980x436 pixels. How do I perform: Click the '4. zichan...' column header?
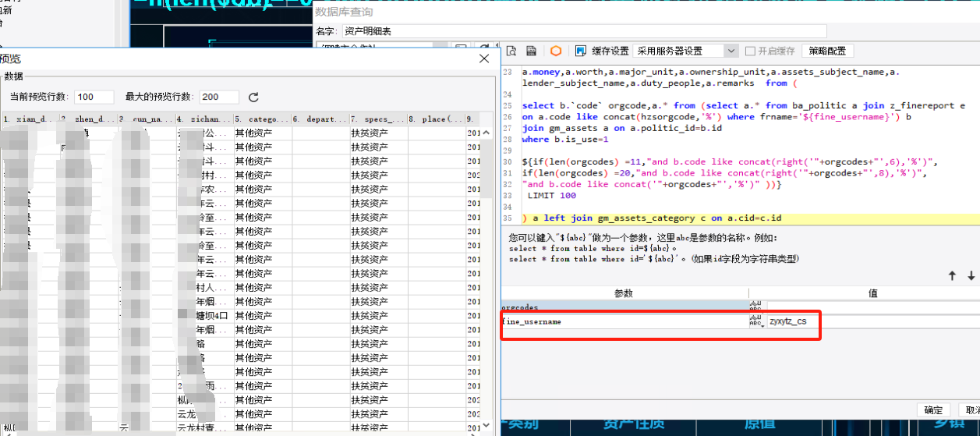[x=204, y=119]
